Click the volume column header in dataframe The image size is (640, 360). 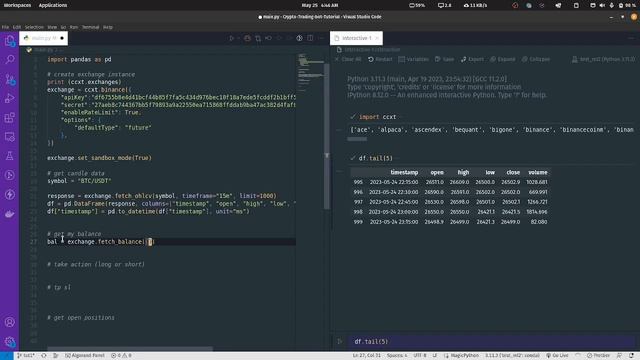(x=538, y=172)
